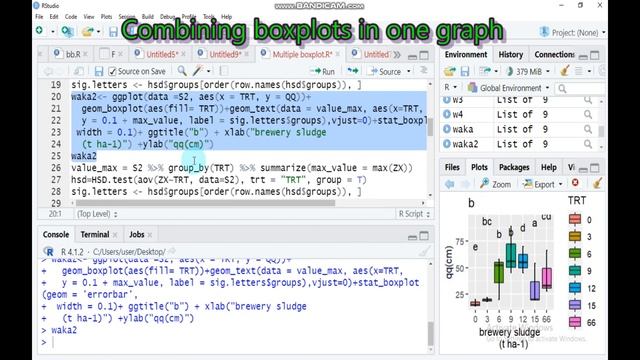
Task: Click the Find/Replace magnifier icon in editor
Action: (x=182, y=71)
